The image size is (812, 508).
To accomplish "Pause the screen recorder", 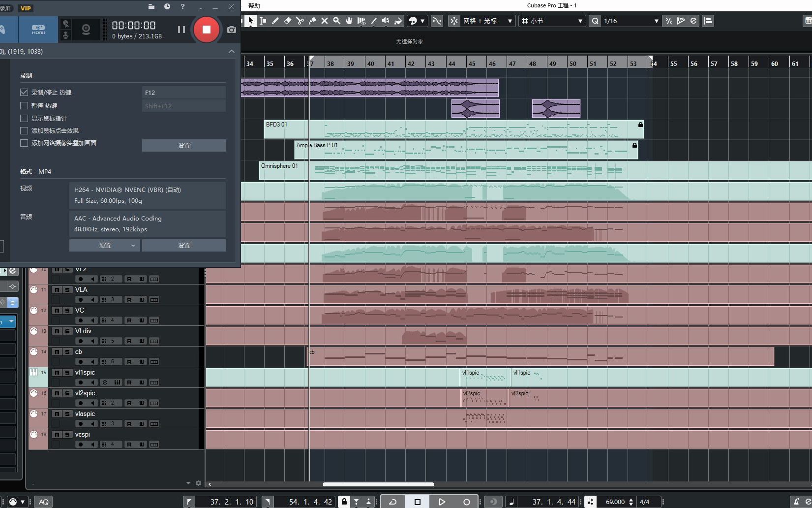I will coord(181,30).
